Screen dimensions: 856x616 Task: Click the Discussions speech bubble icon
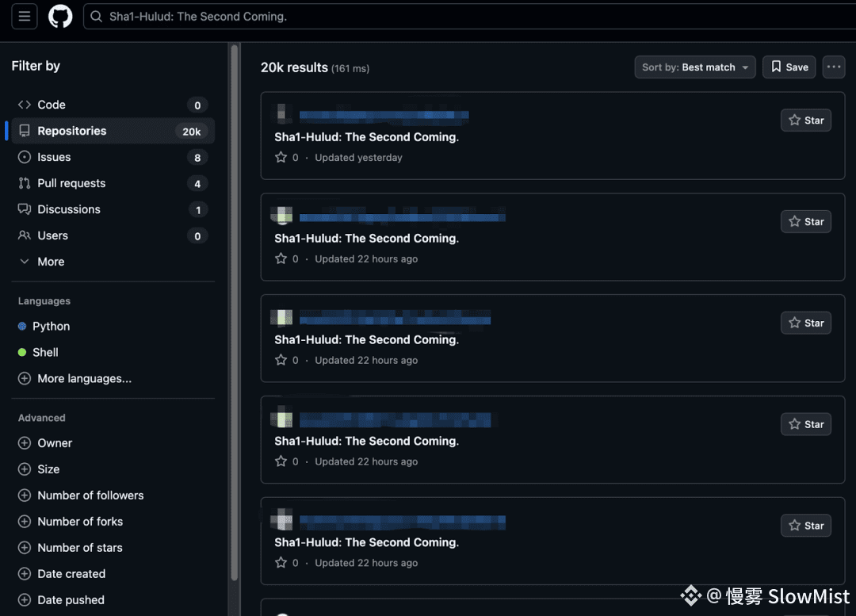24,210
